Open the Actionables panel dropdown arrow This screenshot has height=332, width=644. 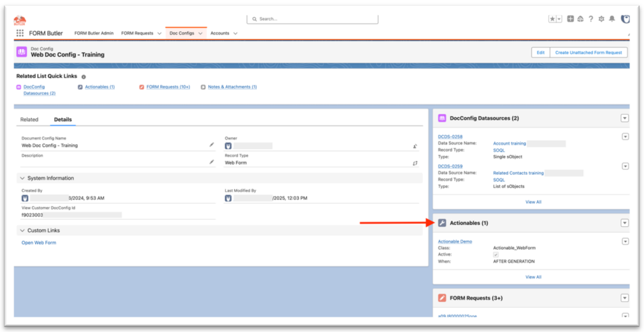pyautogui.click(x=625, y=223)
